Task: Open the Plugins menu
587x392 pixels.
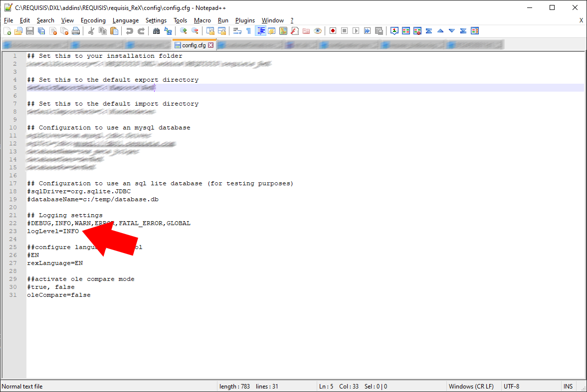Action: click(245, 20)
